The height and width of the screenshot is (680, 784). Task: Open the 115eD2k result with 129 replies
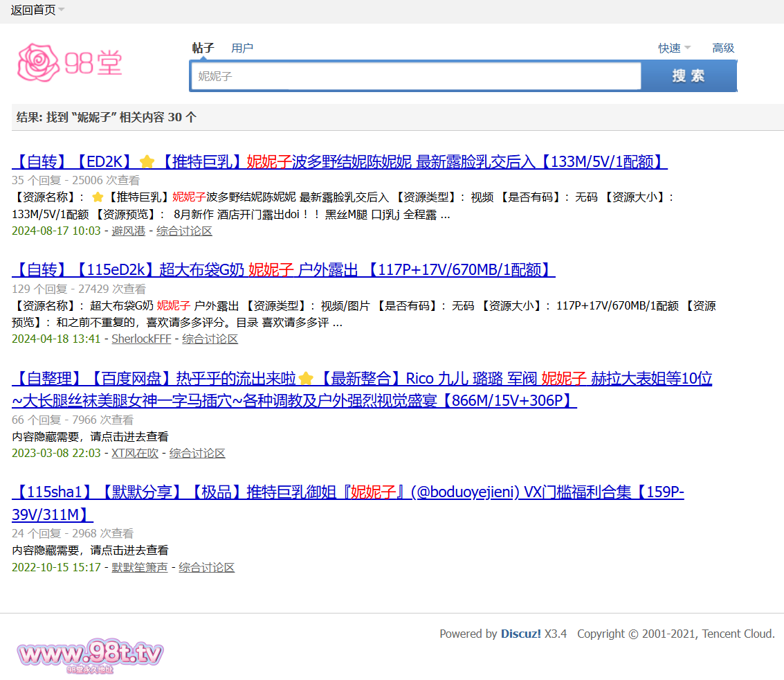283,270
